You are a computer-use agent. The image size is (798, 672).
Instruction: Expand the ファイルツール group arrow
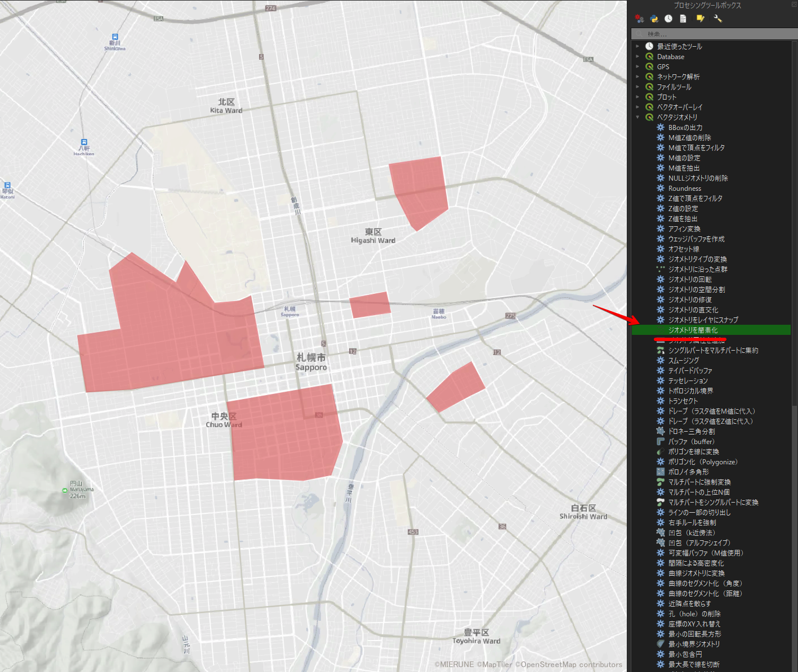(637, 87)
